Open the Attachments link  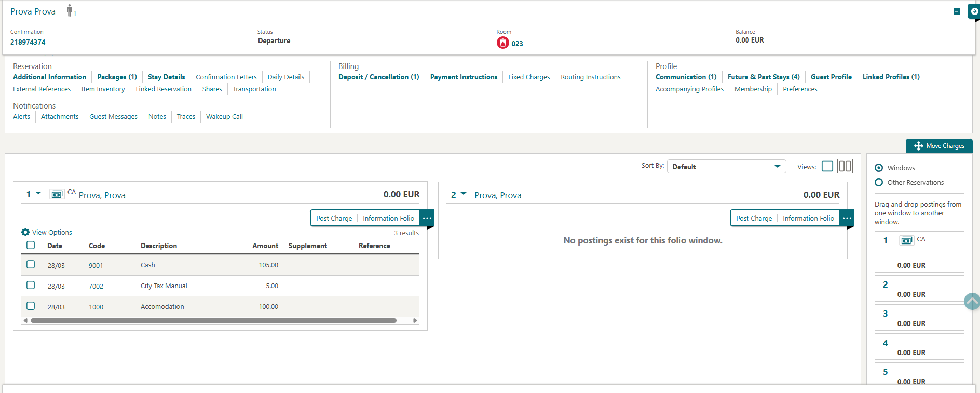60,116
